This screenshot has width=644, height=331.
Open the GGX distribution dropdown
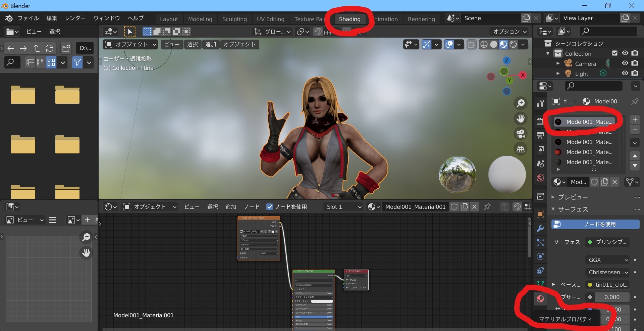608,260
